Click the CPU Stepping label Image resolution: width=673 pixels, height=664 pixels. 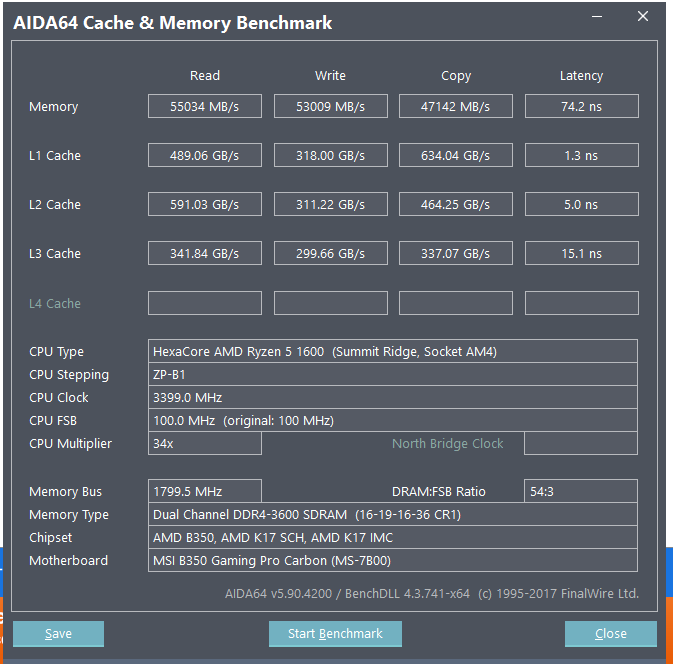(x=69, y=375)
